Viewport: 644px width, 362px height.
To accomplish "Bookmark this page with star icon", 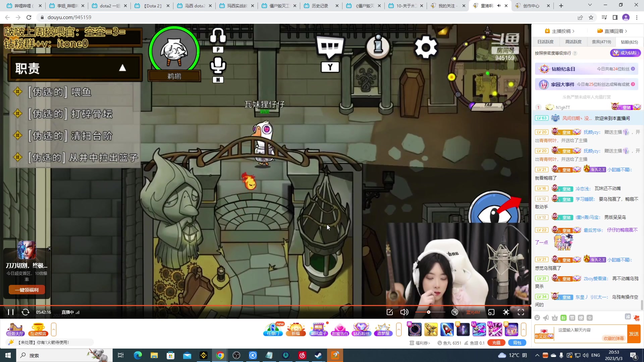I will [591, 17].
